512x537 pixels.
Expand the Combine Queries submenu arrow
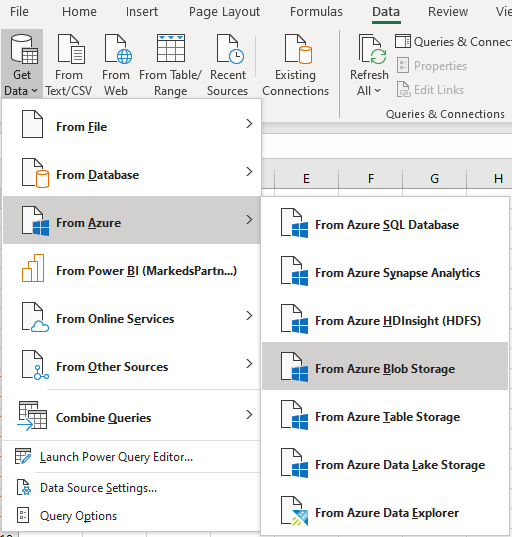(249, 415)
